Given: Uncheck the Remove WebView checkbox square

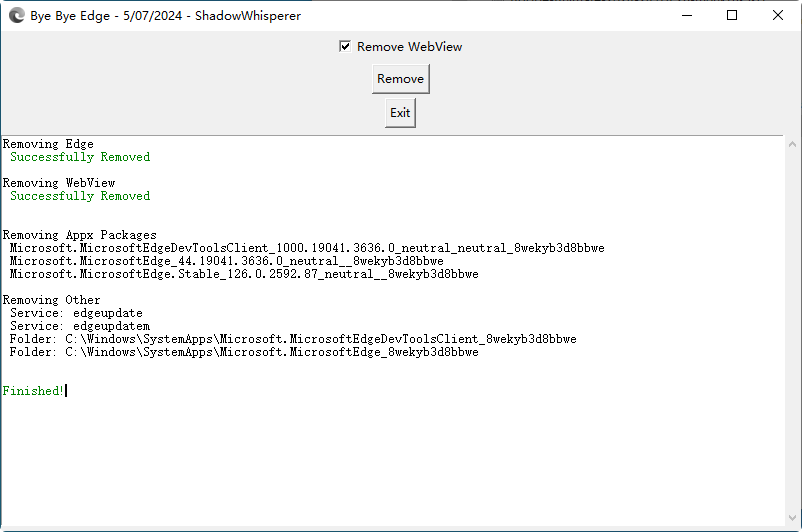Looking at the screenshot, I should [x=345, y=47].
